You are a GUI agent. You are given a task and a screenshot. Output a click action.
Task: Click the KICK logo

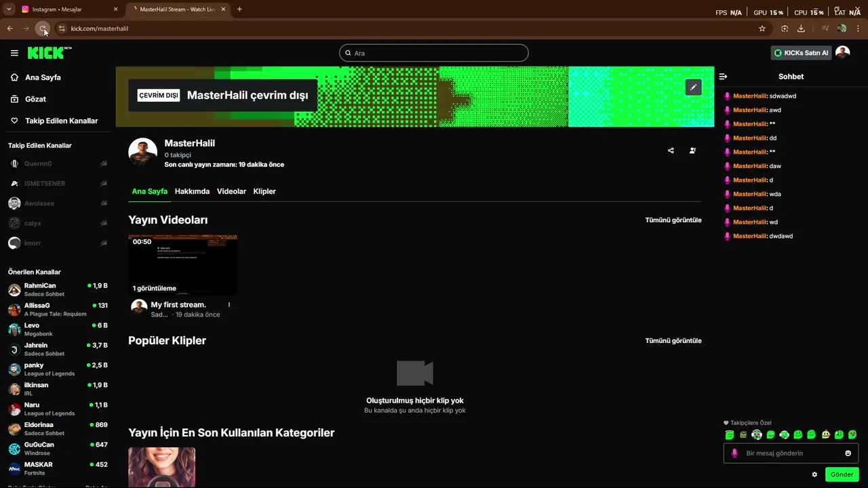coord(50,53)
